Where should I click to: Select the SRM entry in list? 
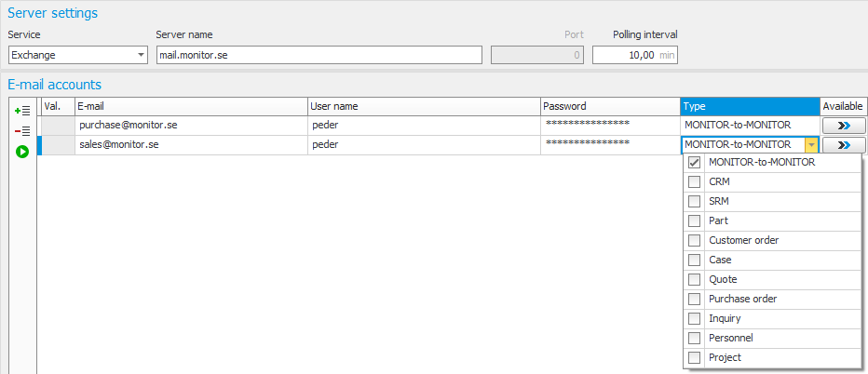pyautogui.click(x=719, y=202)
